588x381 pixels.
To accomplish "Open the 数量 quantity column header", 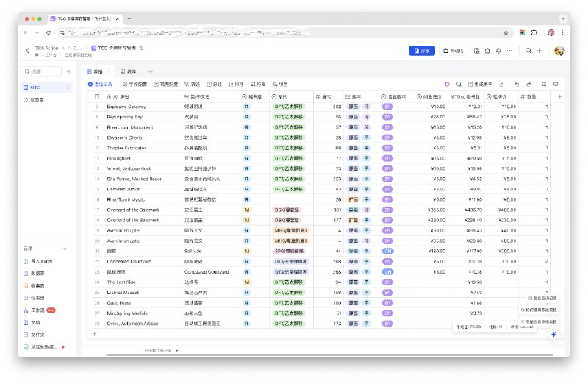I will (x=534, y=96).
